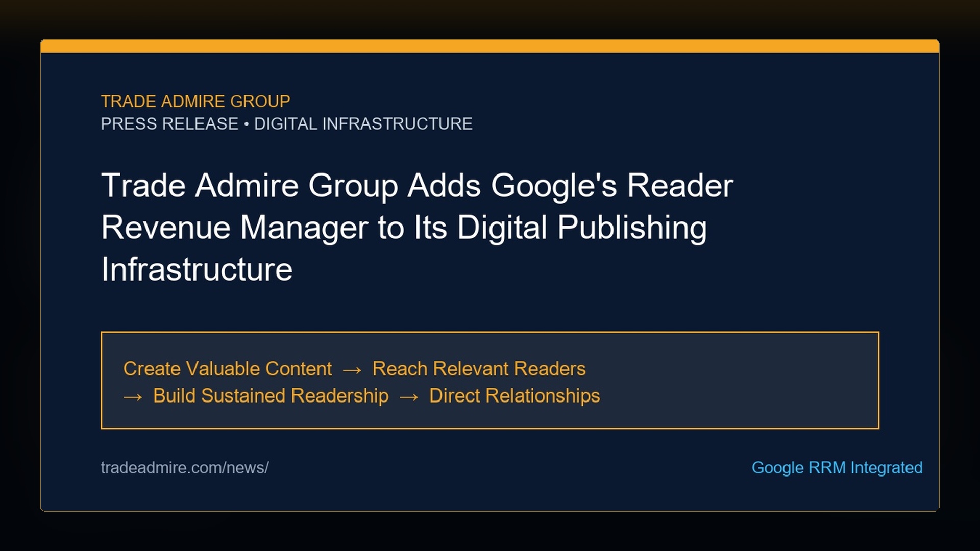Click the headline about Google's Reader Revenue Manager
Screen dimensions: 980x551
click(x=417, y=227)
